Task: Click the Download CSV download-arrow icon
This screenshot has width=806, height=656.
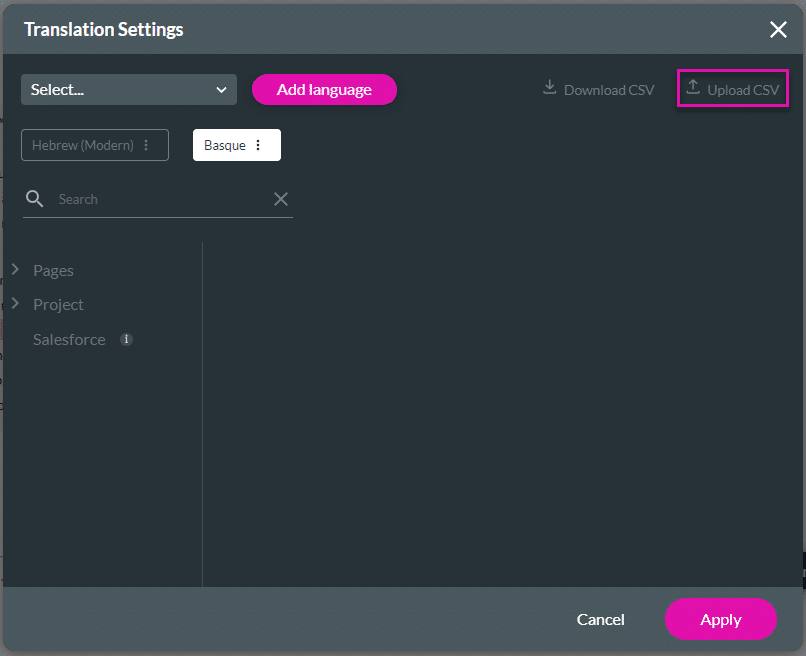Action: 549,89
